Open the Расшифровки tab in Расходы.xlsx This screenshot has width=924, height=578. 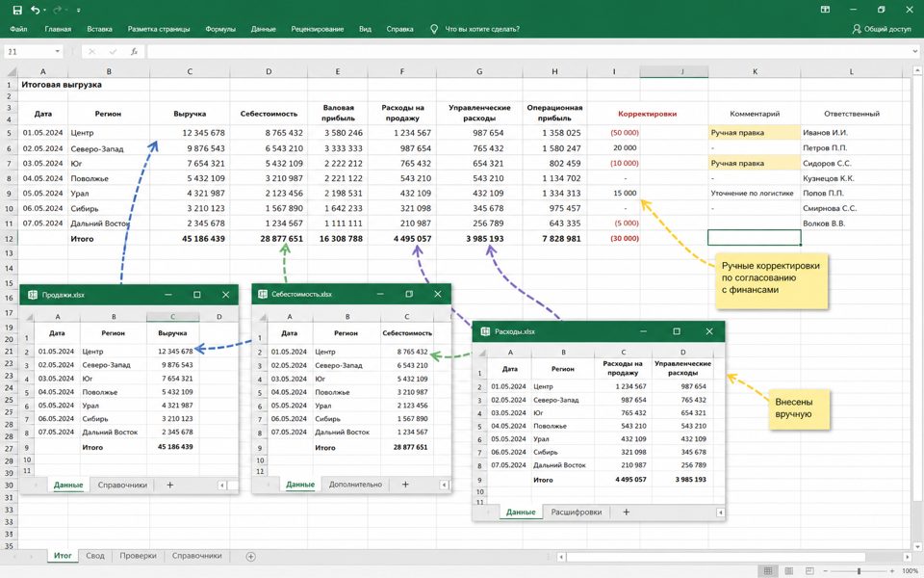(x=577, y=512)
